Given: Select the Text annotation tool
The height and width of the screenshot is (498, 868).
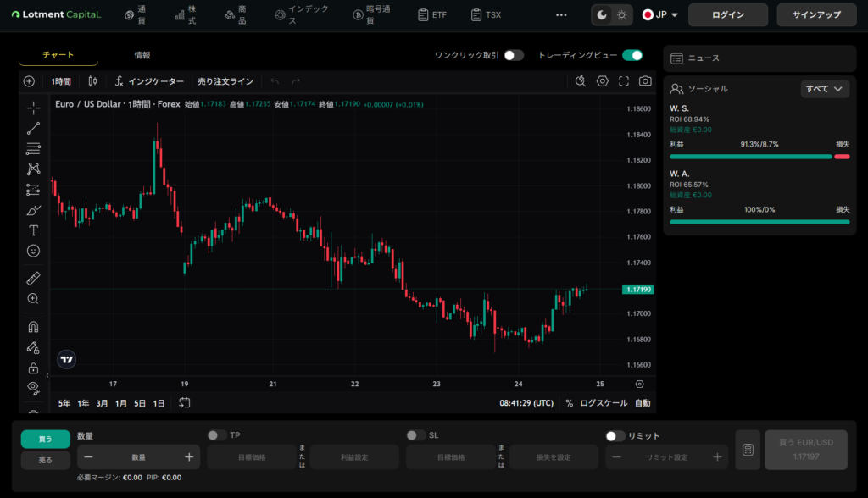Looking at the screenshot, I should (x=33, y=230).
